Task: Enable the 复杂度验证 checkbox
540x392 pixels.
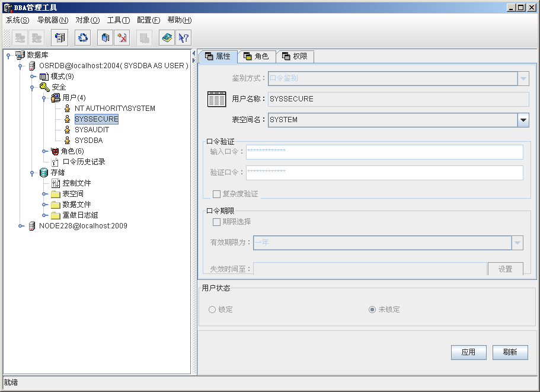Action: pos(216,194)
